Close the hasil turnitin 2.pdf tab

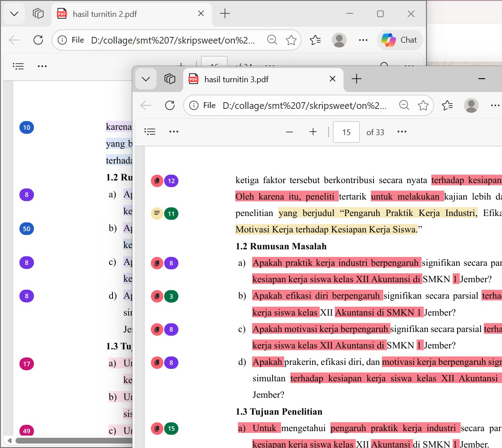(x=201, y=13)
